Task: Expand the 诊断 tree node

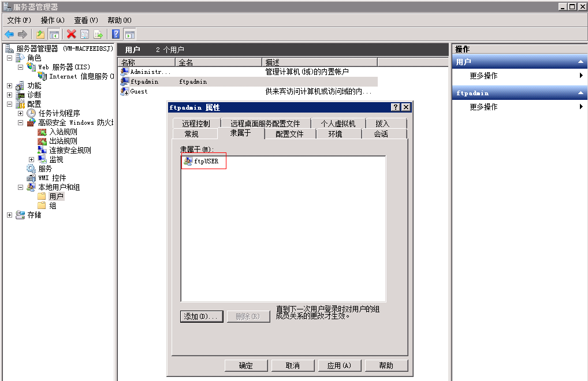Action: [9, 95]
